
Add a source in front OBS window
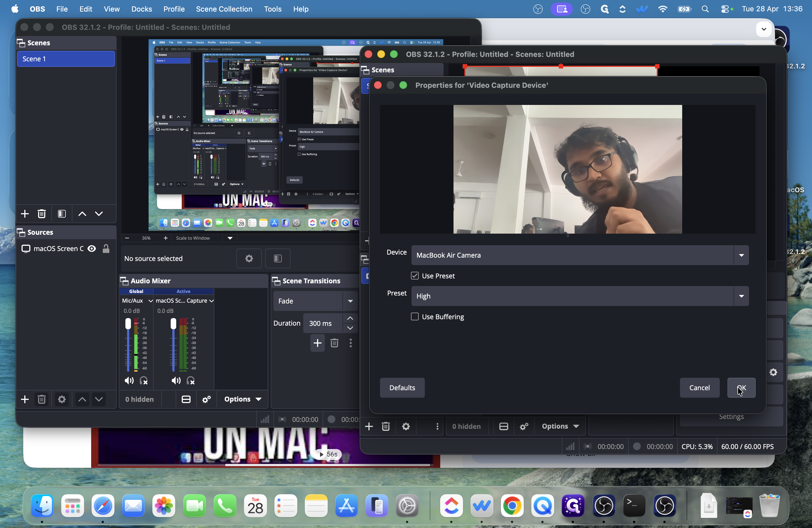click(x=369, y=426)
